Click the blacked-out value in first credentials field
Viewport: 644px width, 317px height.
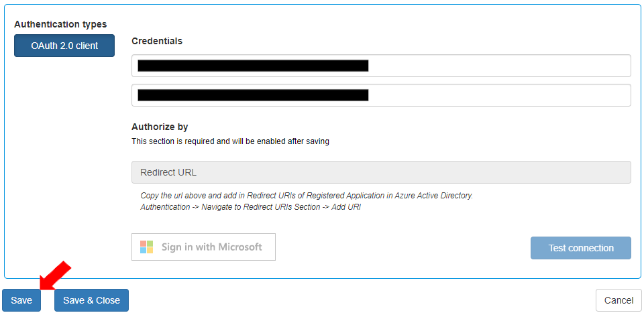[x=253, y=66]
